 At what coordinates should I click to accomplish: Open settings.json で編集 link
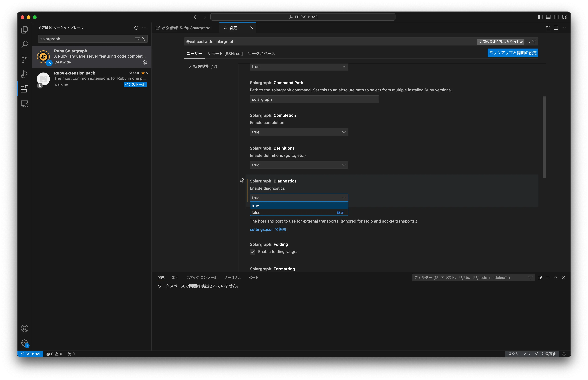tap(268, 229)
